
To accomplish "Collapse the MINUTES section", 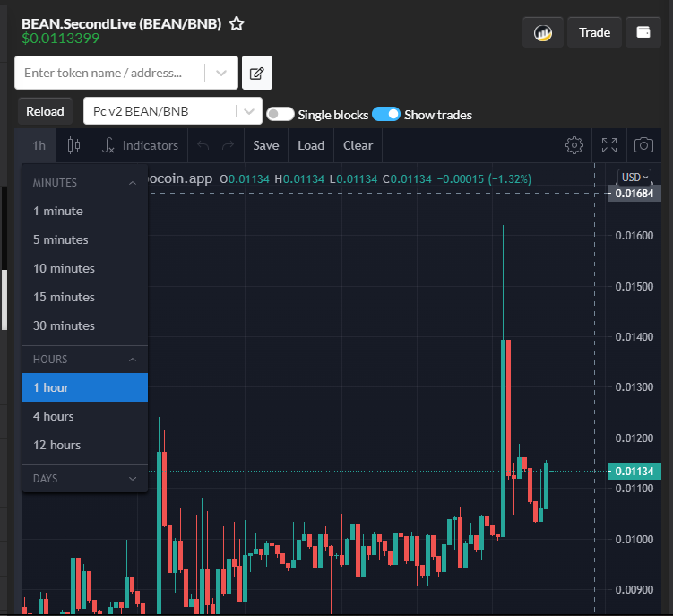I will 85,183.
